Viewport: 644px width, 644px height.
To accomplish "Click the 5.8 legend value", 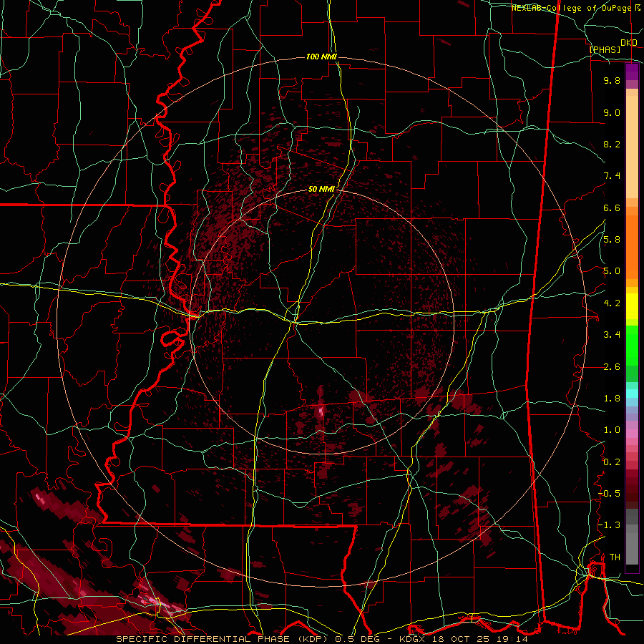I will 612,240.
